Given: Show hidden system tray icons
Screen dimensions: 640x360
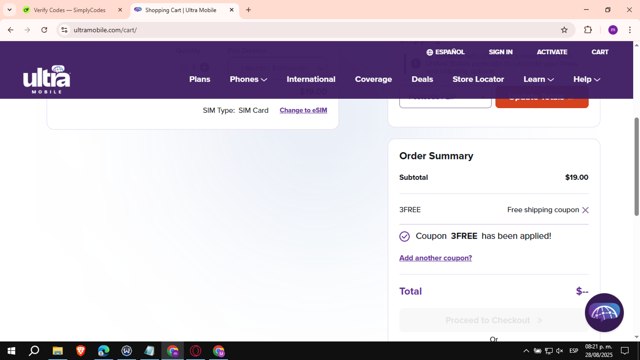Looking at the screenshot, I should pyautogui.click(x=526, y=351).
